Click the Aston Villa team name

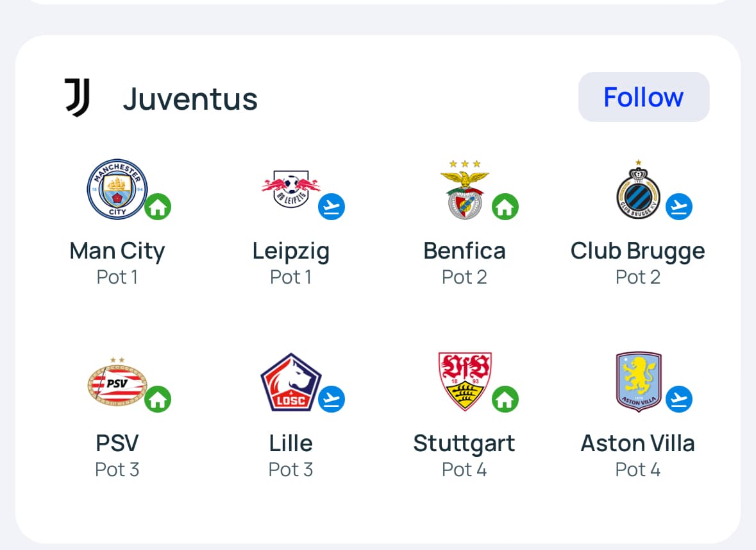(x=637, y=443)
